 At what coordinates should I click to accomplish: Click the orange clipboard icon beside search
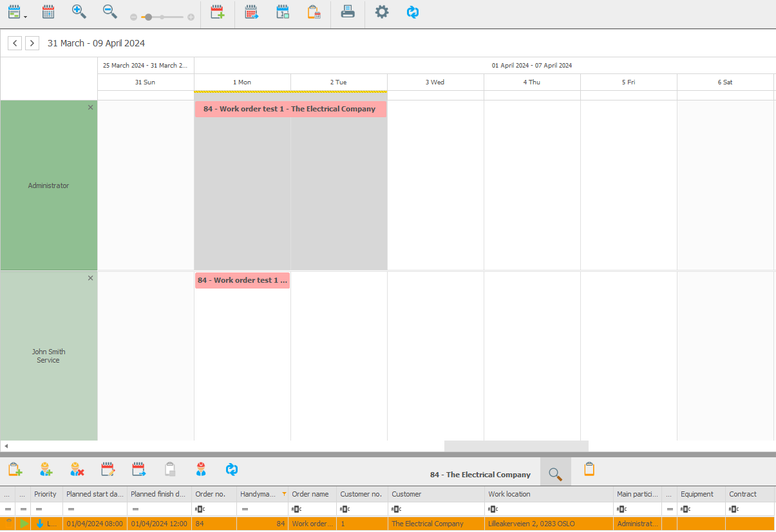tap(589, 470)
